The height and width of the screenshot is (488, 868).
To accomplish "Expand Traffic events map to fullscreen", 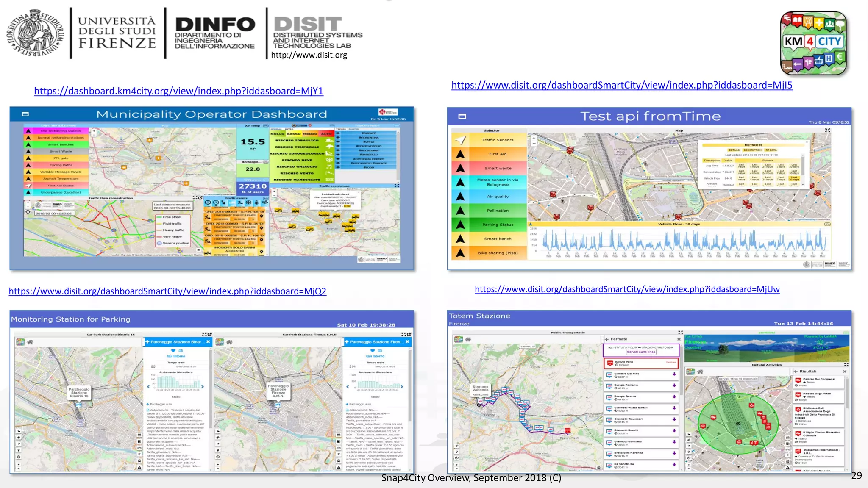I will (397, 186).
